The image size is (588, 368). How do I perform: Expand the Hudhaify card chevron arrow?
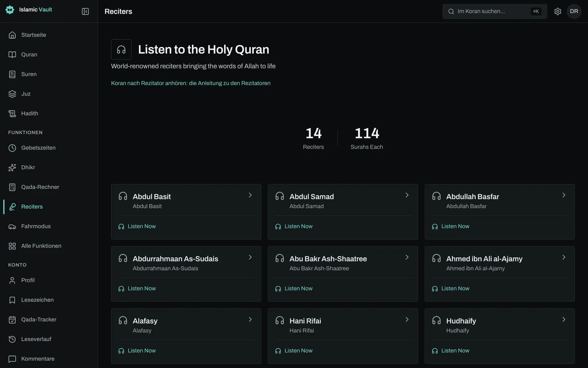pos(564,319)
